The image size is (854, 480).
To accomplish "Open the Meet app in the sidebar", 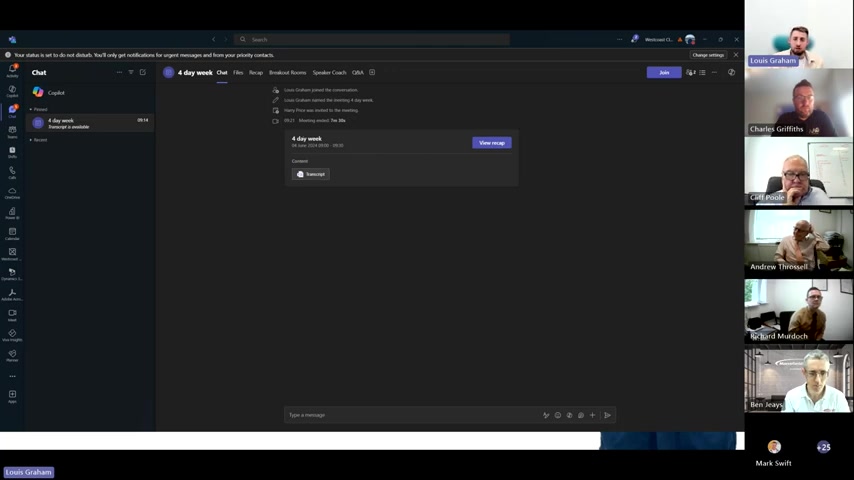I will (12, 315).
